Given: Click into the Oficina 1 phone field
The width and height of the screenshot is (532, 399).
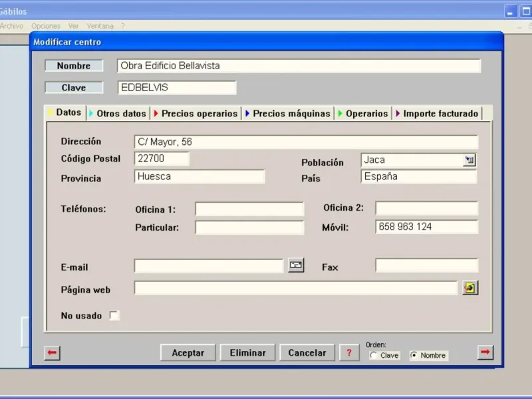Looking at the screenshot, I should pos(249,209).
